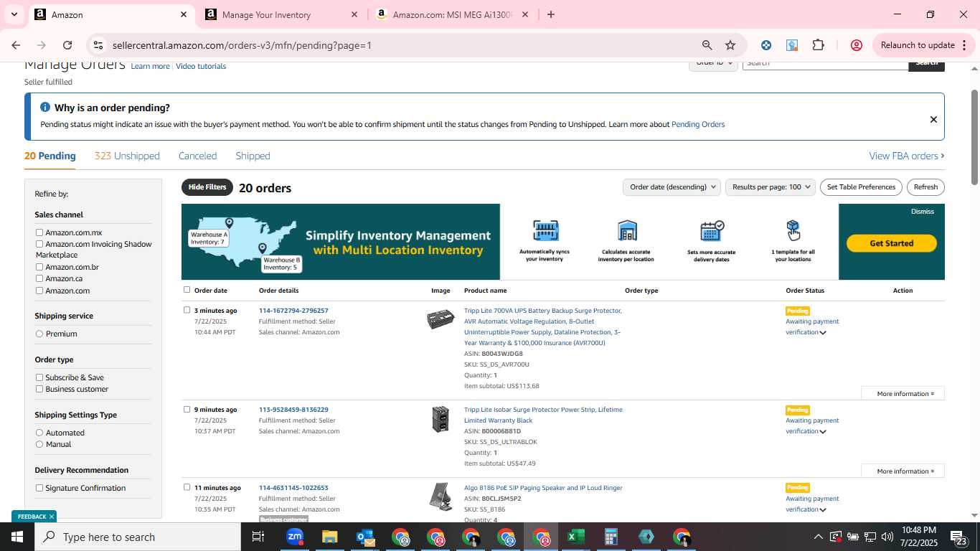This screenshot has width=980, height=551.
Task: Open the Algo 8186 speaker thumbnail
Action: pos(440,496)
